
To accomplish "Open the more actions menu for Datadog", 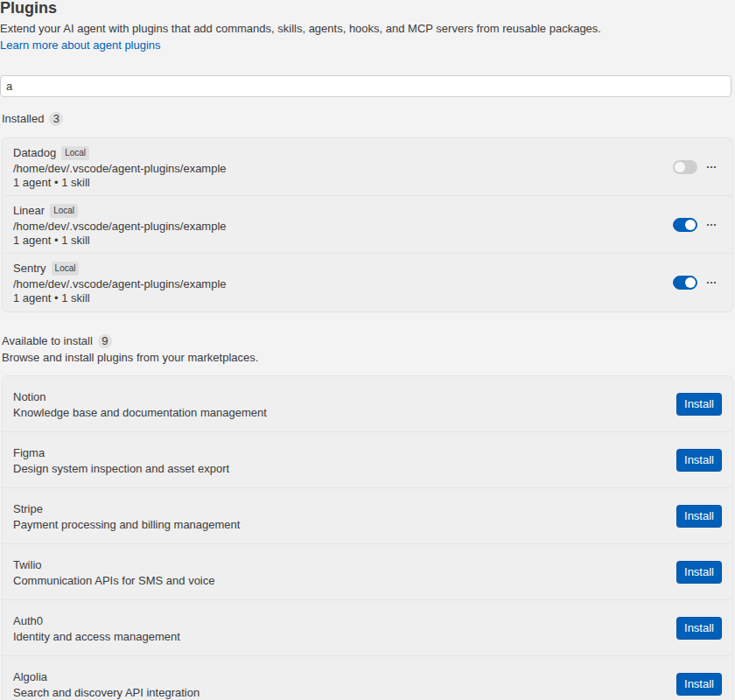I will point(711,167).
